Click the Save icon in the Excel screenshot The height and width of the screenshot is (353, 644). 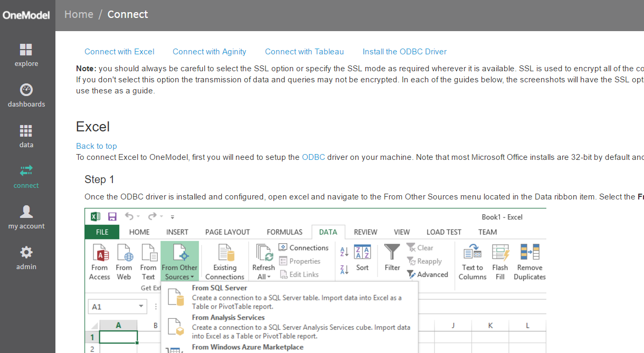pyautogui.click(x=112, y=216)
